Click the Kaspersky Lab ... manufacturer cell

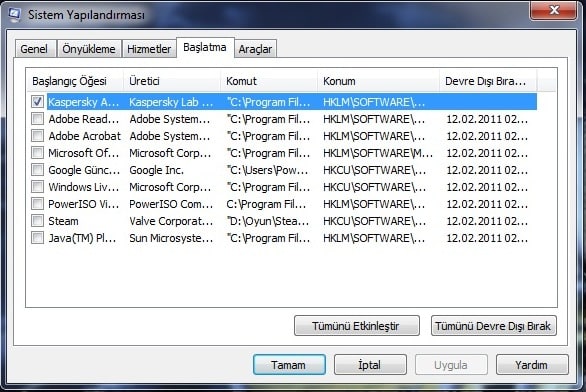click(171, 102)
